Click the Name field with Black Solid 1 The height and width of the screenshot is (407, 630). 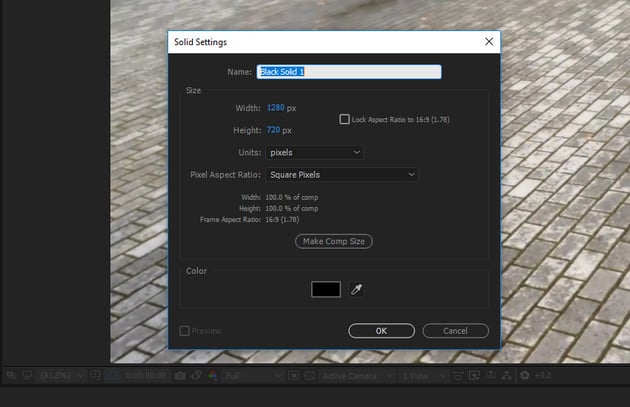click(x=349, y=72)
